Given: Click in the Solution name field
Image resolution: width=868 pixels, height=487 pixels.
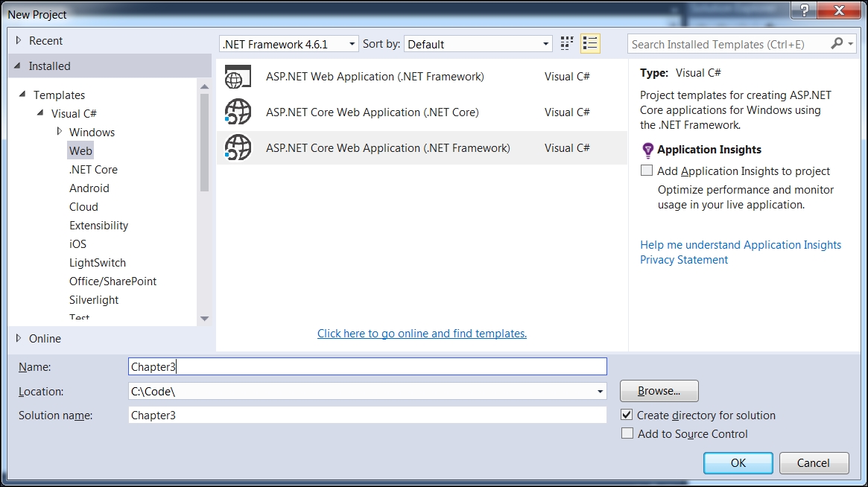Looking at the screenshot, I should (x=367, y=415).
